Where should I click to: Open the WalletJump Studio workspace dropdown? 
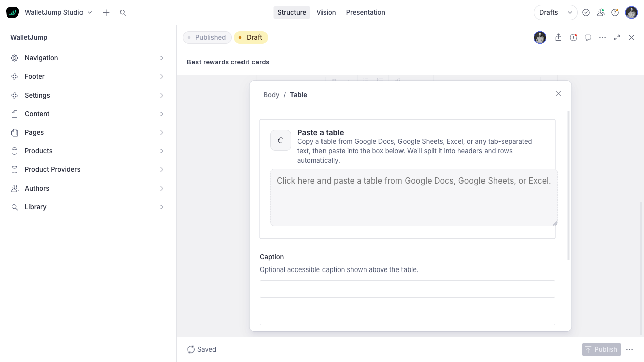(x=58, y=12)
